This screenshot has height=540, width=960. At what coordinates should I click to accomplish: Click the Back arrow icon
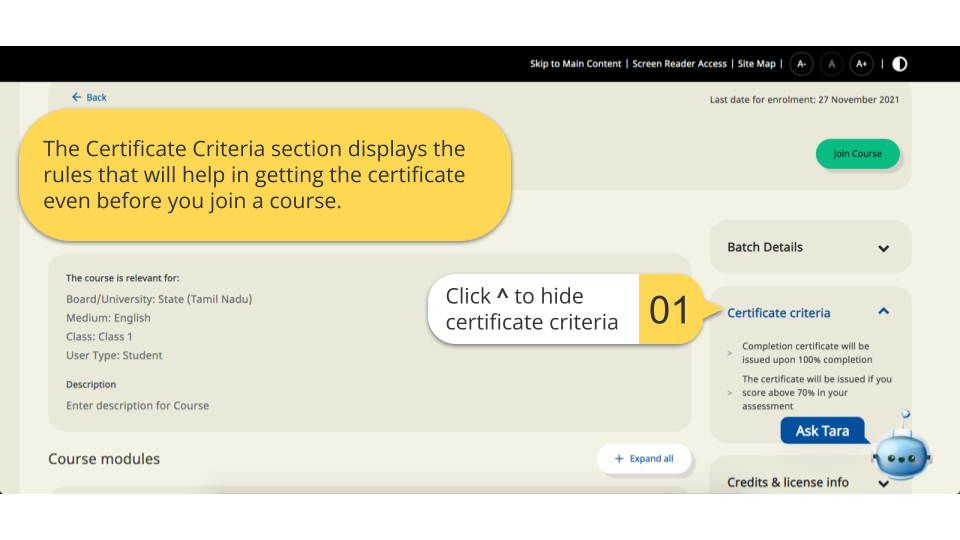pos(77,97)
